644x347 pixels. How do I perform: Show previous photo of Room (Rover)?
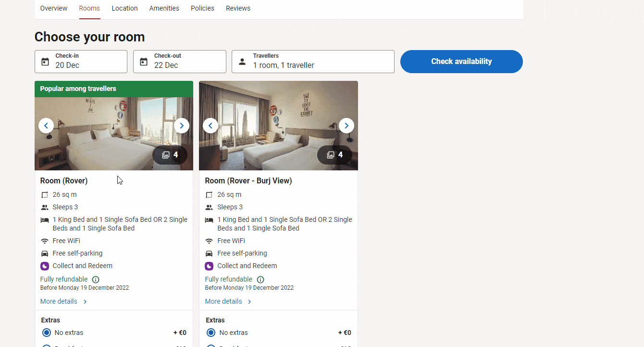point(46,126)
